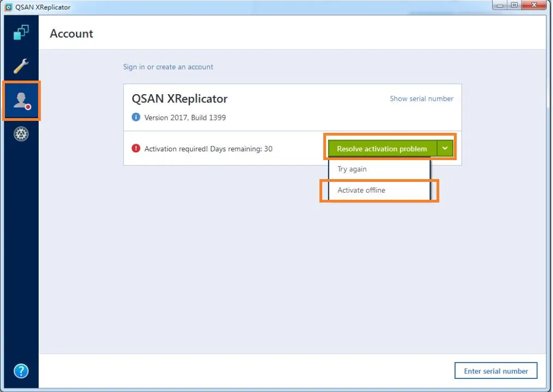
Task: Minimize the QSAN XReplicator window
Action: [x=500, y=5]
